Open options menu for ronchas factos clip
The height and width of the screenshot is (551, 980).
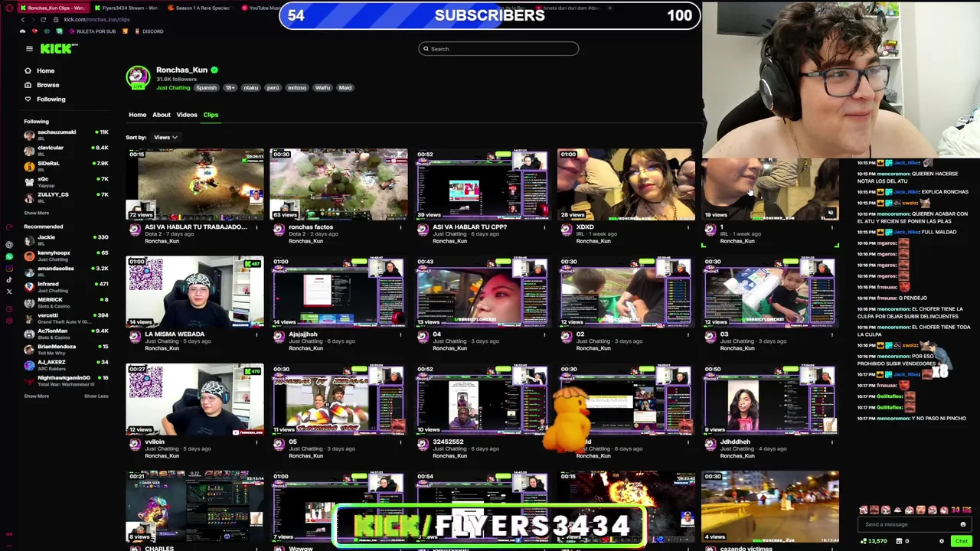(x=400, y=227)
